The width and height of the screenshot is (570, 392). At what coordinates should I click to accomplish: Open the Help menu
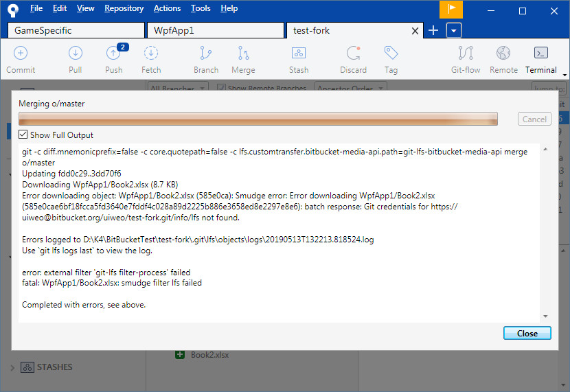pyautogui.click(x=229, y=8)
